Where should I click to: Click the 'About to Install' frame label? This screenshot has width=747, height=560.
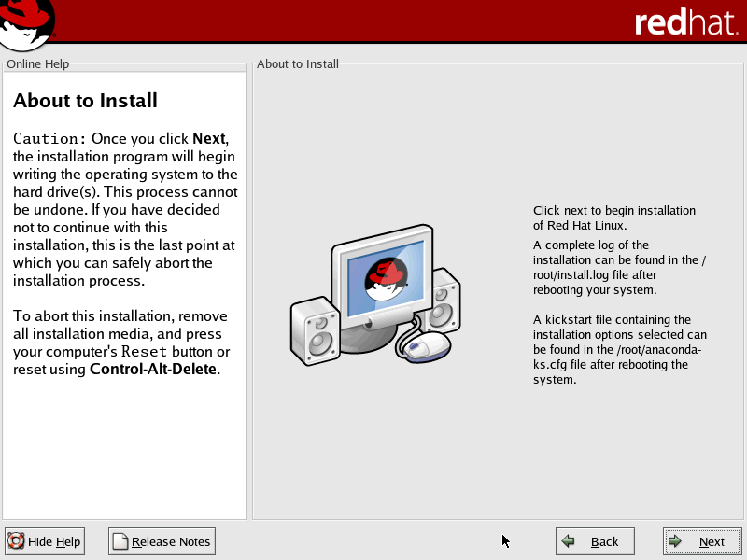point(298,63)
